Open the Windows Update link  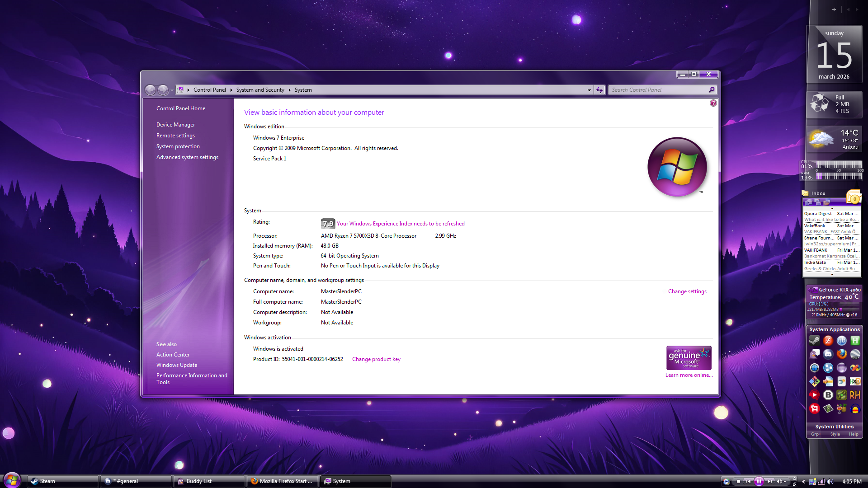click(177, 365)
